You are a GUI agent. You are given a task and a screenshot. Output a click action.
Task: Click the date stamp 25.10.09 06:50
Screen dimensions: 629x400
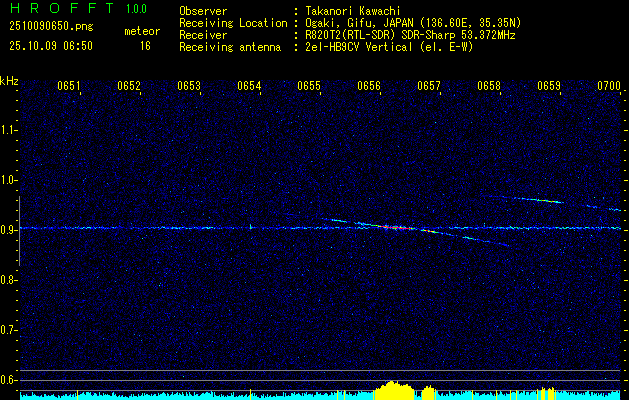point(50,46)
